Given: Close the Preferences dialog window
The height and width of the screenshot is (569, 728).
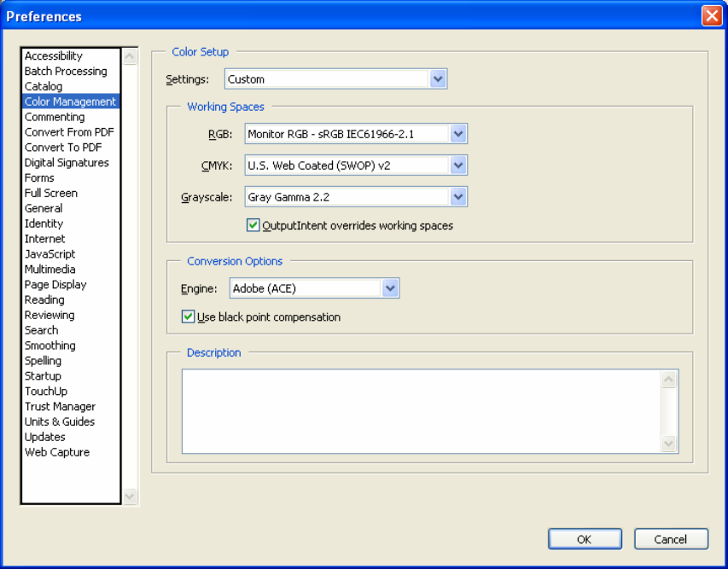Looking at the screenshot, I should pyautogui.click(x=711, y=15).
